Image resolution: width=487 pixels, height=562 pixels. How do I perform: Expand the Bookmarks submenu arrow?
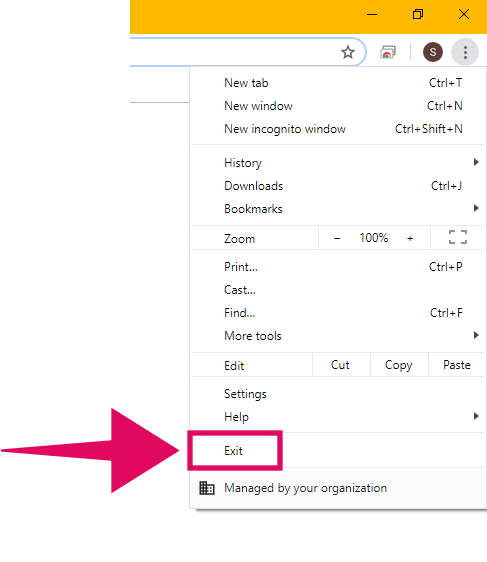click(476, 208)
